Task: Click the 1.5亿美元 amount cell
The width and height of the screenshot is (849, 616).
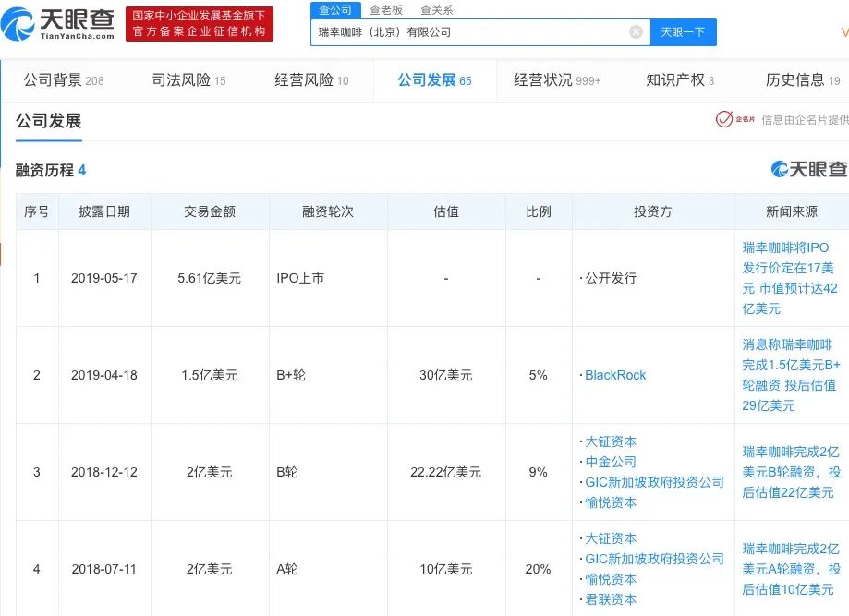Action: coord(209,375)
